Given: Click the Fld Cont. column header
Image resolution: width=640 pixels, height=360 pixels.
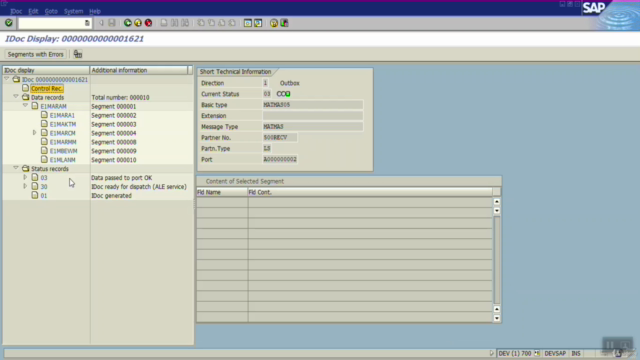Looking at the screenshot, I should [370, 192].
